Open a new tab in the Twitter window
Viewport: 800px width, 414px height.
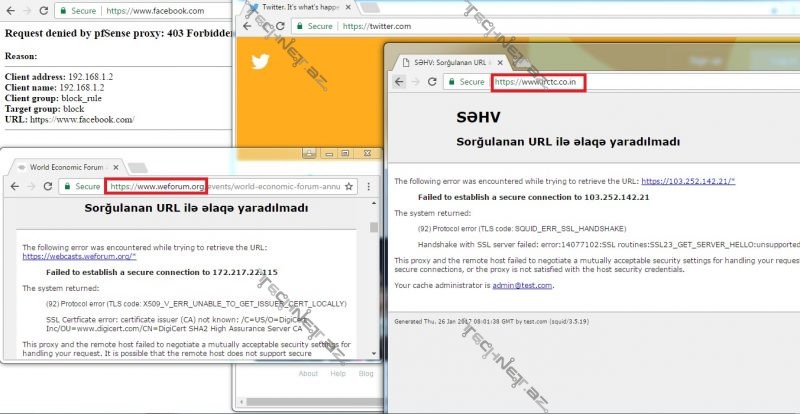pos(370,7)
